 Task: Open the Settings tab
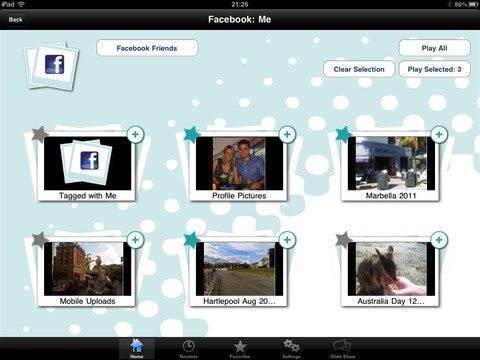(291, 349)
